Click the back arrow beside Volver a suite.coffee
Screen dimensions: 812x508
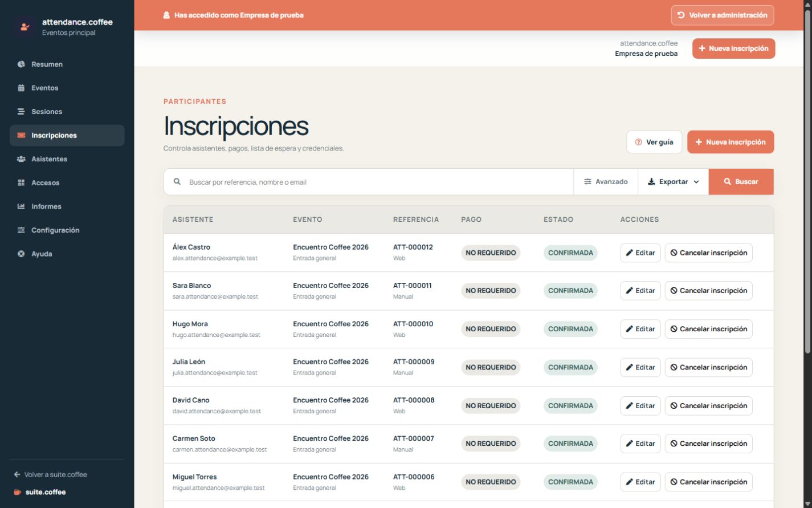click(17, 474)
